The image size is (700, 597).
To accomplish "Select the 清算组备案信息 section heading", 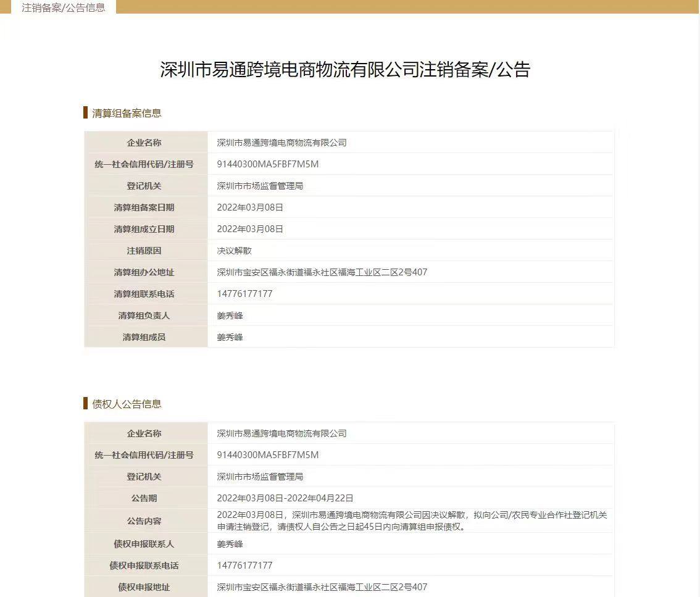I will (127, 113).
